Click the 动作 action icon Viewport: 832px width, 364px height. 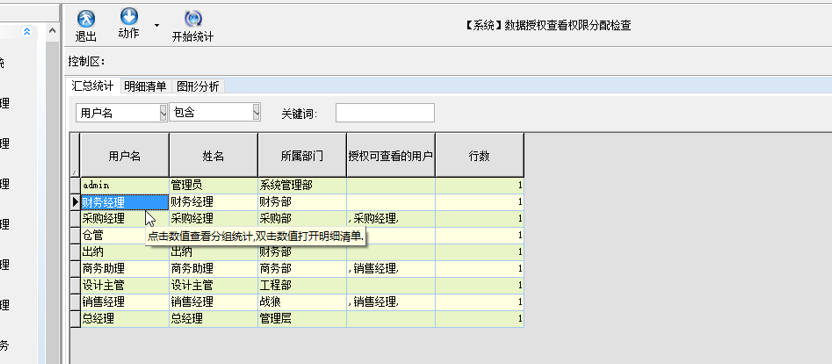coord(129,17)
